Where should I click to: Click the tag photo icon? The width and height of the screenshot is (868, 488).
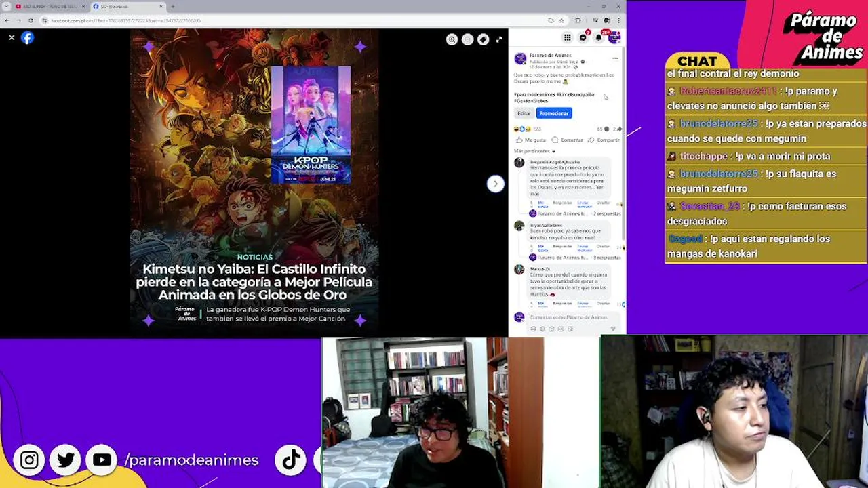click(x=483, y=39)
